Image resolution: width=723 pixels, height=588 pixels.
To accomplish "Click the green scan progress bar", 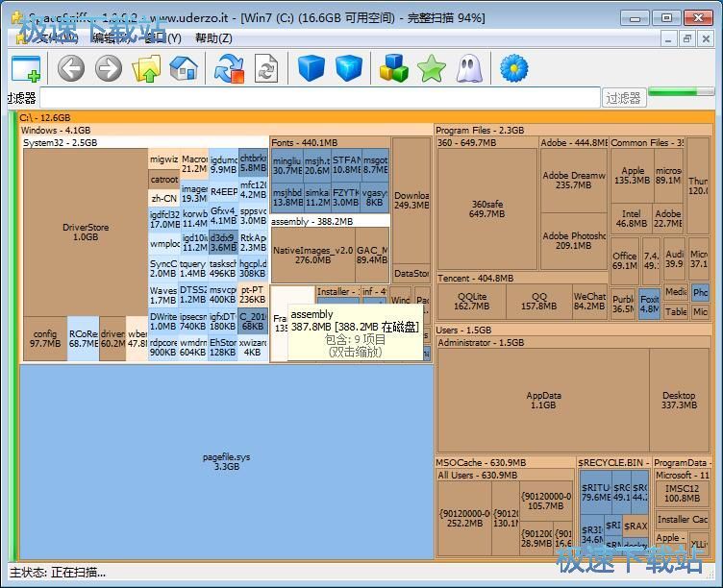I will (681, 92).
